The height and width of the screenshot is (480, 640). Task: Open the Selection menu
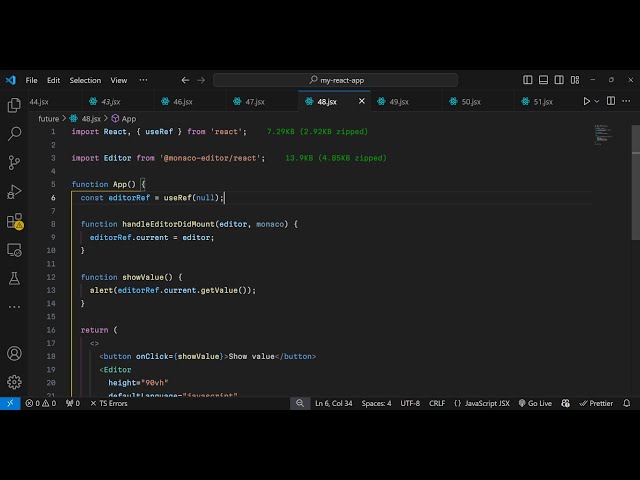(x=85, y=80)
